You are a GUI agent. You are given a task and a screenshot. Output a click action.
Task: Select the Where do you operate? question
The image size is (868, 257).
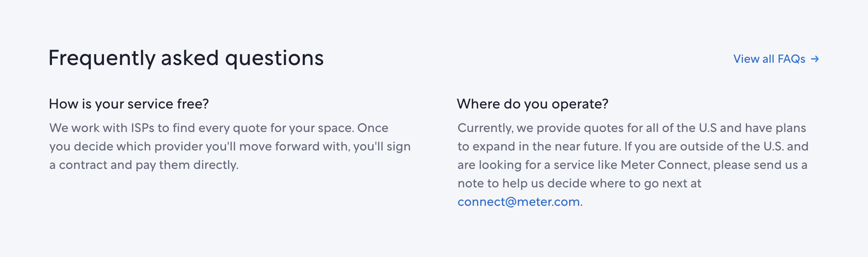532,104
